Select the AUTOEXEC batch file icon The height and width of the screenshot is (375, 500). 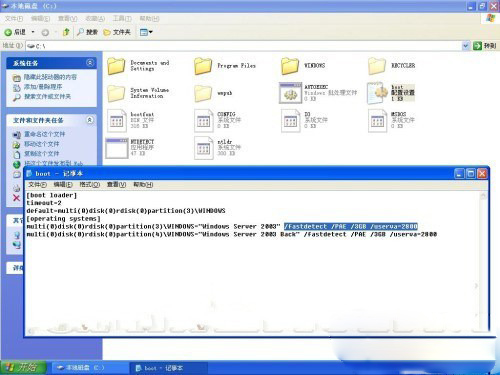290,93
